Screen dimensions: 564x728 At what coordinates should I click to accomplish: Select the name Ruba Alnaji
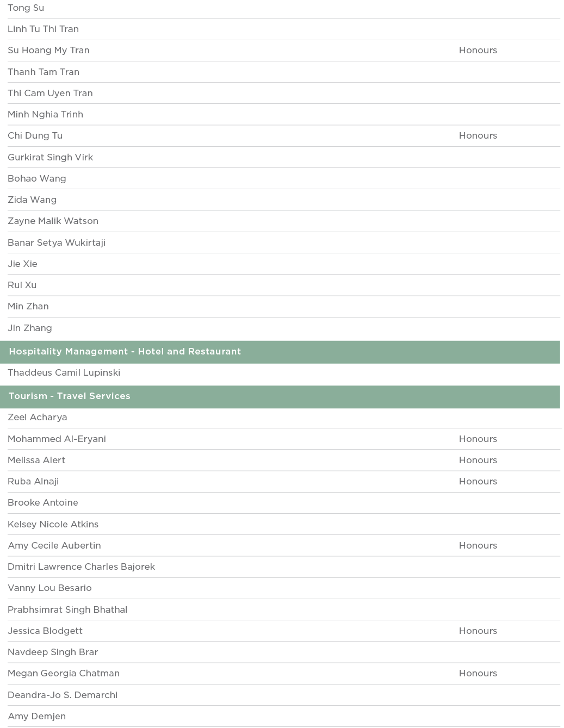tap(33, 482)
